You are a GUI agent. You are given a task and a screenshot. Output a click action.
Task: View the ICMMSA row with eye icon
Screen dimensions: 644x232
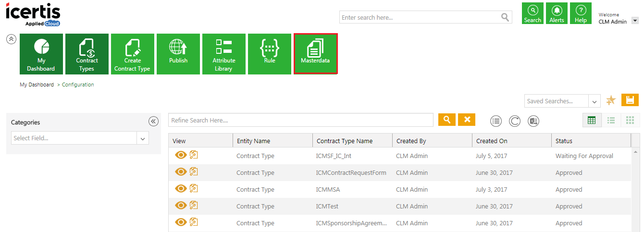coord(181,189)
